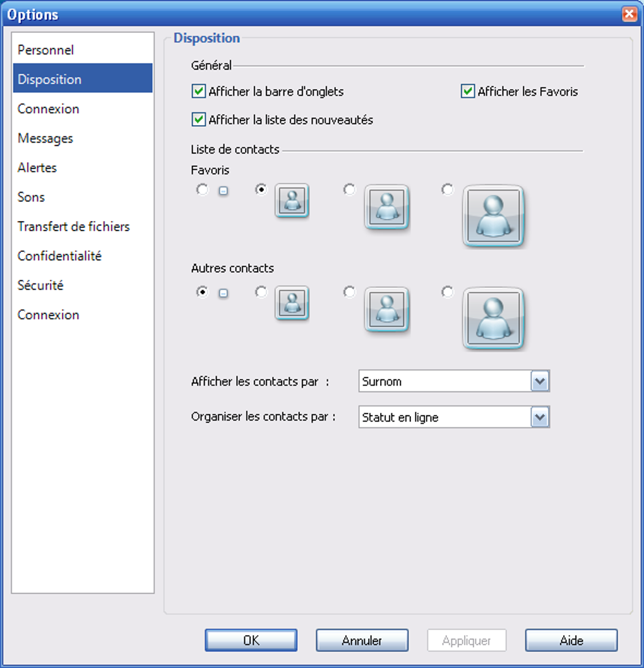Confirm changes with the OK button
The height and width of the screenshot is (668, 644).
(251, 640)
